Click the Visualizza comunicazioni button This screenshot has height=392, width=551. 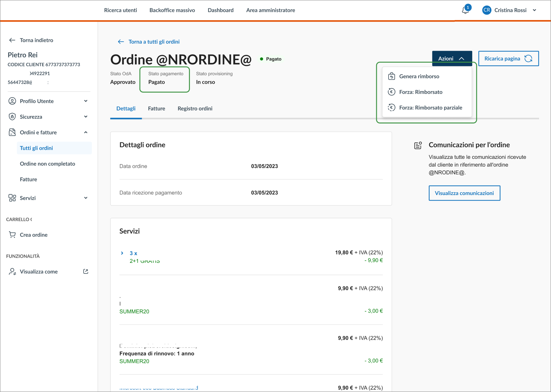point(464,193)
